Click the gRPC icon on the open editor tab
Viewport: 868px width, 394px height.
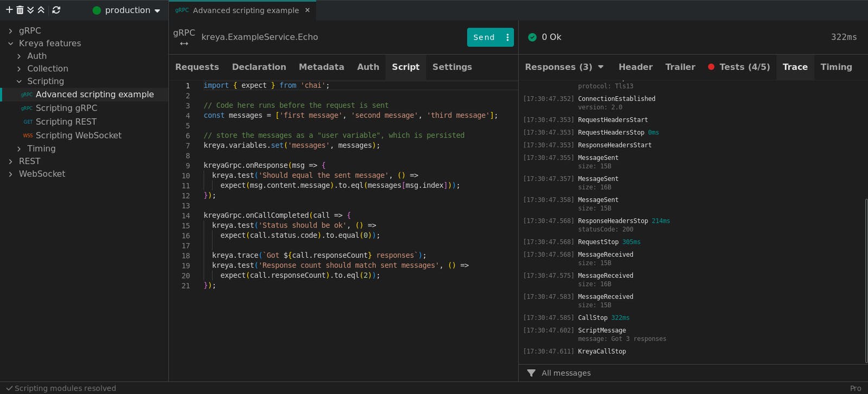[182, 10]
